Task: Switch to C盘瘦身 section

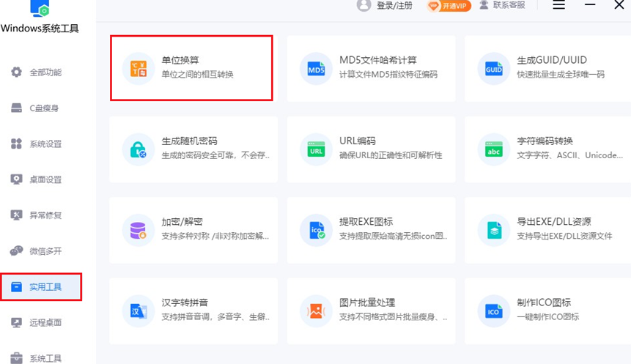Action: [44, 108]
